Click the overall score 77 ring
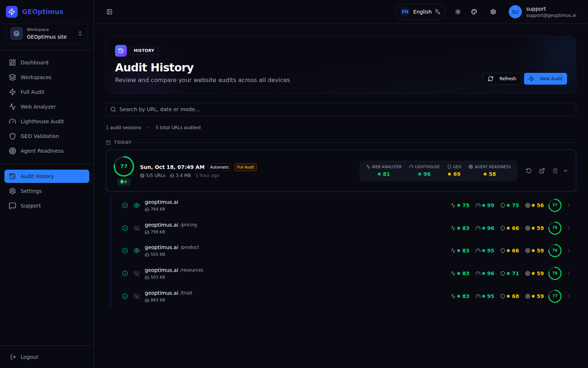This screenshot has width=588, height=368. 124,166
